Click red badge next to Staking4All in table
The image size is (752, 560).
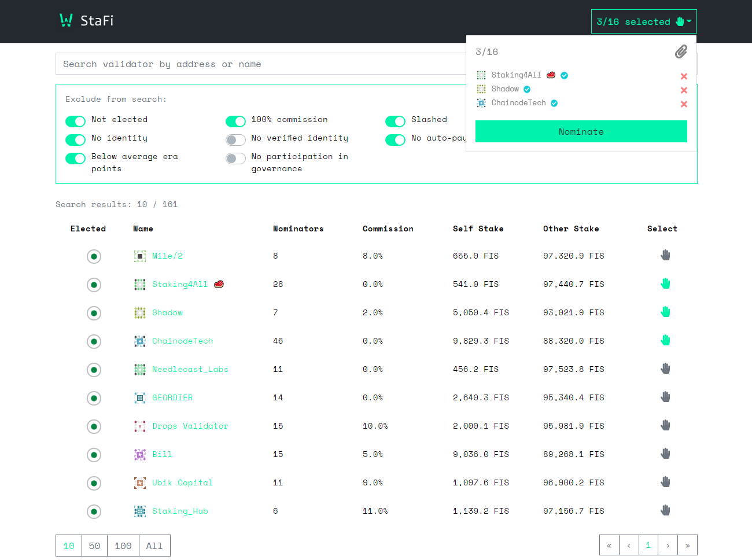point(219,284)
